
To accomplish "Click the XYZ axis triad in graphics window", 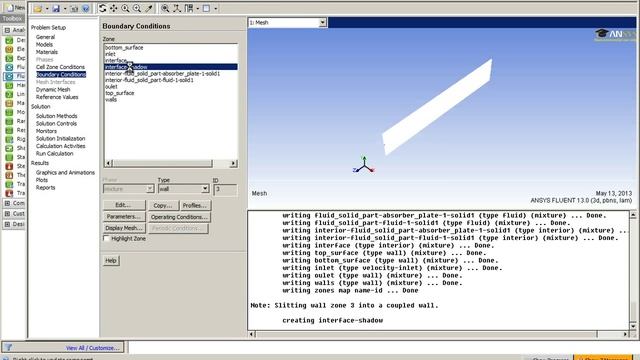I will (x=364, y=164).
